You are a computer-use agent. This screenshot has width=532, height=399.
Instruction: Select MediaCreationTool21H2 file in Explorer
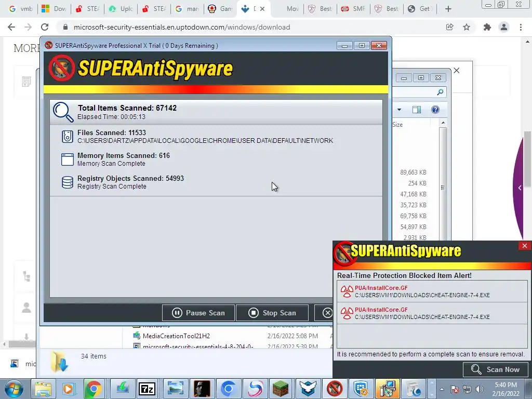tap(177, 336)
